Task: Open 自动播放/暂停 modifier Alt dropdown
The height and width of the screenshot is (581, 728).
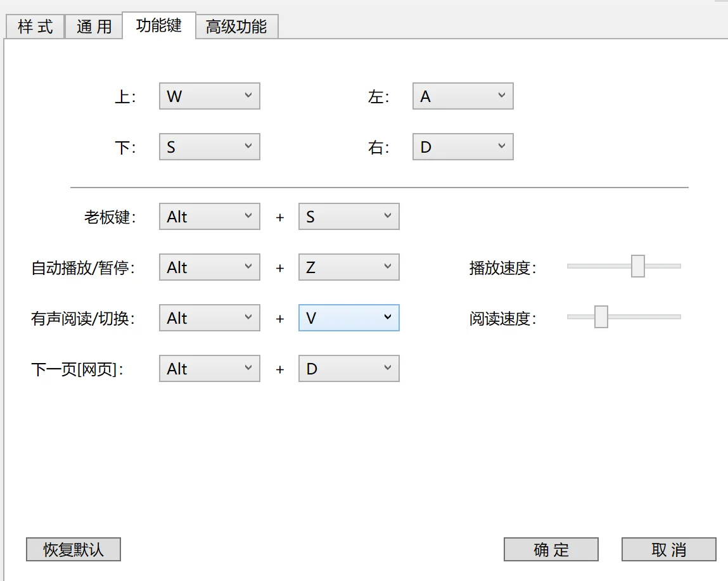Action: [x=209, y=267]
